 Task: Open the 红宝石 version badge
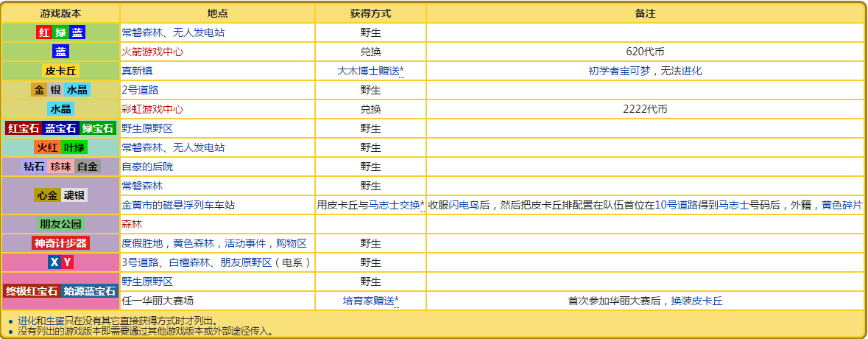(x=24, y=128)
